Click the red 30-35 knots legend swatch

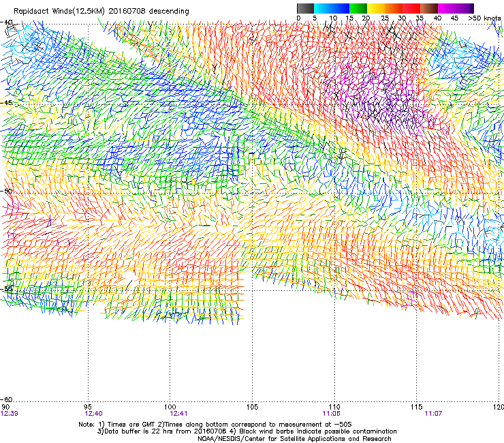(411, 8)
